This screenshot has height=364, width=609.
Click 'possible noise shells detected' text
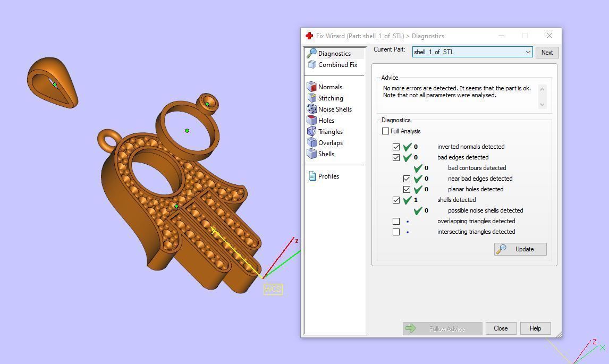tap(486, 210)
